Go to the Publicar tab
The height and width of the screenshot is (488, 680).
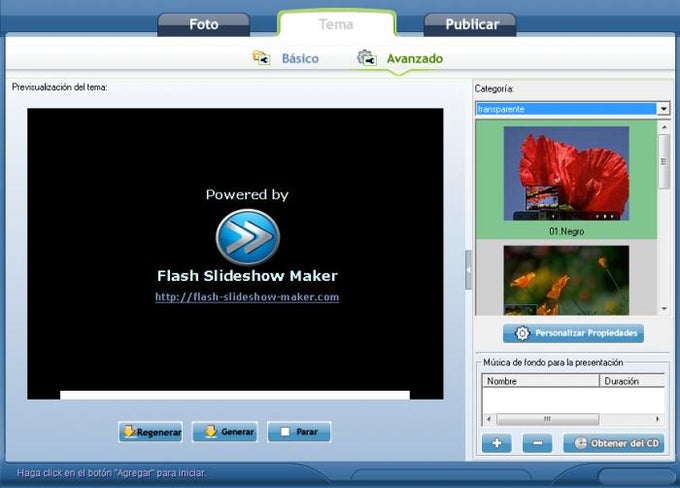point(471,24)
